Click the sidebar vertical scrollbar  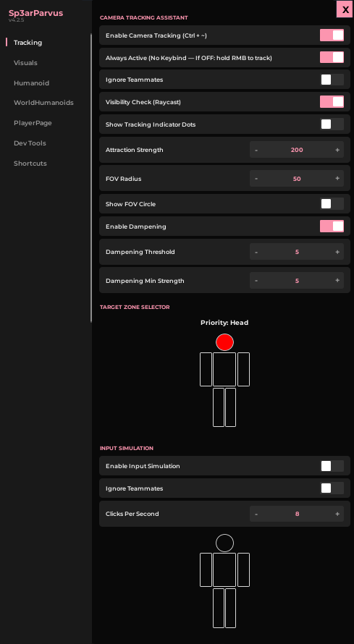point(91,178)
